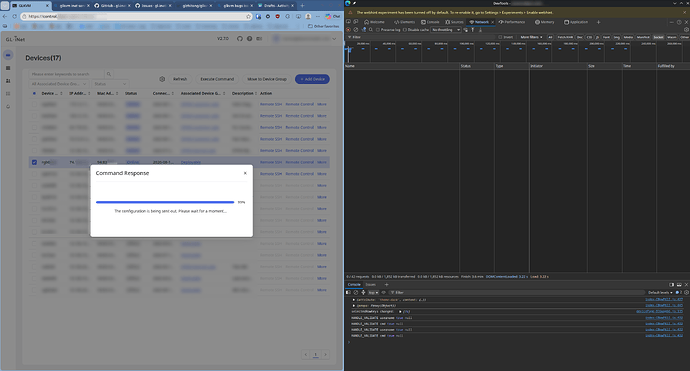690x371 pixels.
Task: Select the Socket filter chip
Action: 658,37
